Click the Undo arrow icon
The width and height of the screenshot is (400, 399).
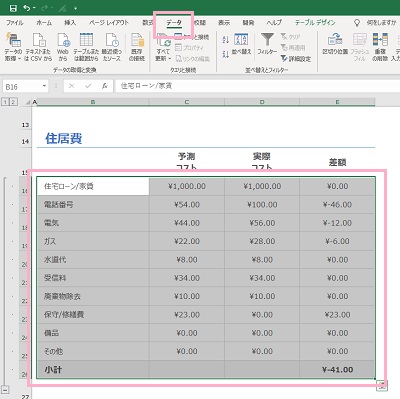[27, 8]
